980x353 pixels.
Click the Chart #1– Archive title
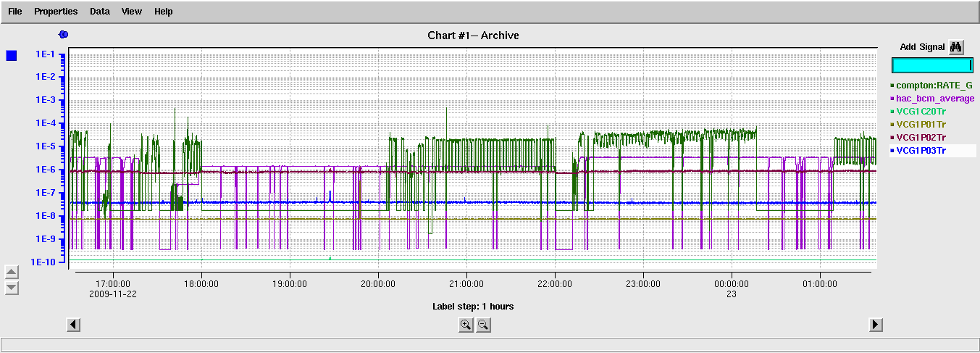pos(474,36)
